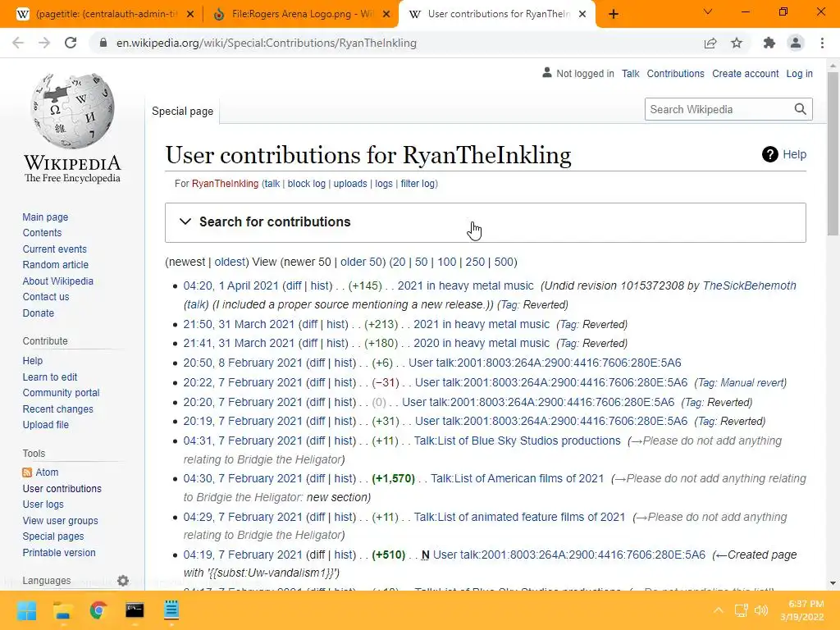Viewport: 840px width, 630px height.
Task: Open the Languages settings gear
Action: 123,581
